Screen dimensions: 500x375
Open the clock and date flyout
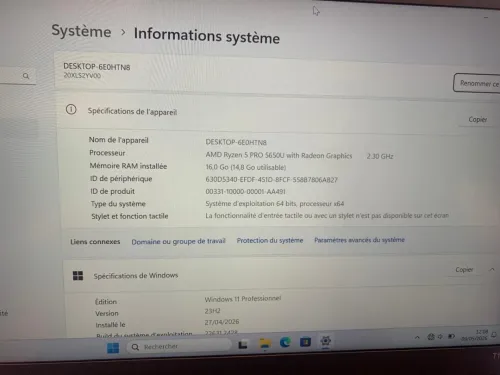(x=474, y=335)
